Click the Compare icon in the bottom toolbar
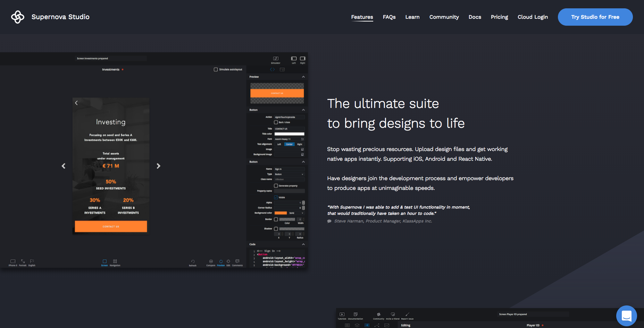Screen dimensions: 644x328 click(x=211, y=261)
